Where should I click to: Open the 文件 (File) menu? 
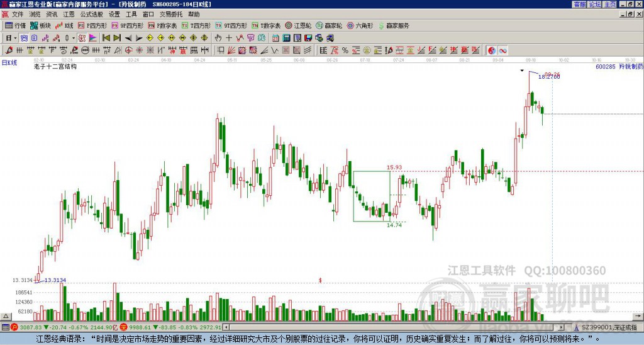click(18, 14)
